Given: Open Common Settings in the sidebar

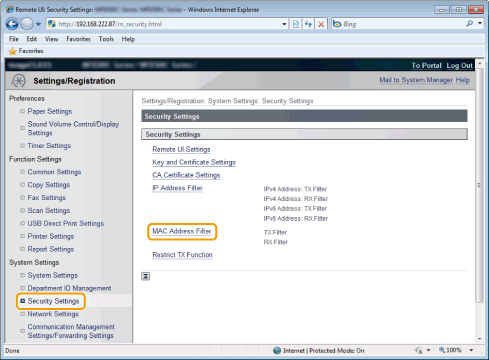Looking at the screenshot, I should [54, 172].
